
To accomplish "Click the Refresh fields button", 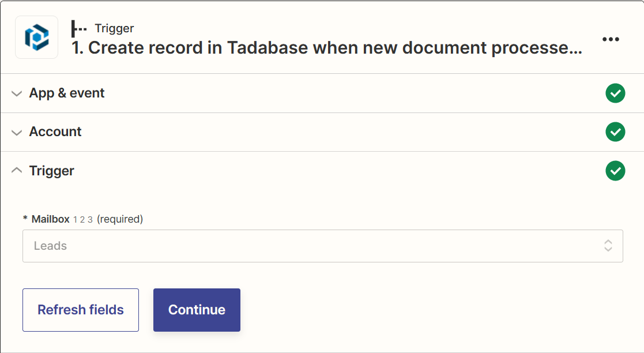I will click(80, 310).
